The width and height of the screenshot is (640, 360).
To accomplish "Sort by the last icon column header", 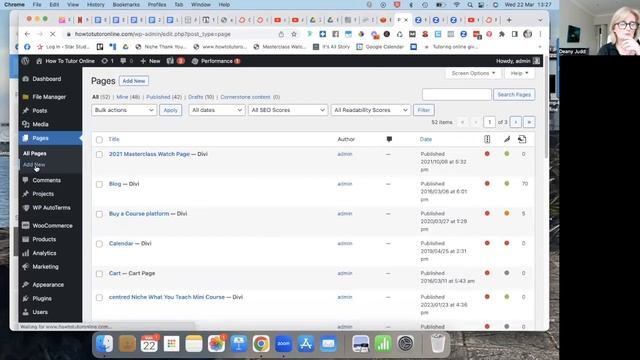I will [522, 139].
